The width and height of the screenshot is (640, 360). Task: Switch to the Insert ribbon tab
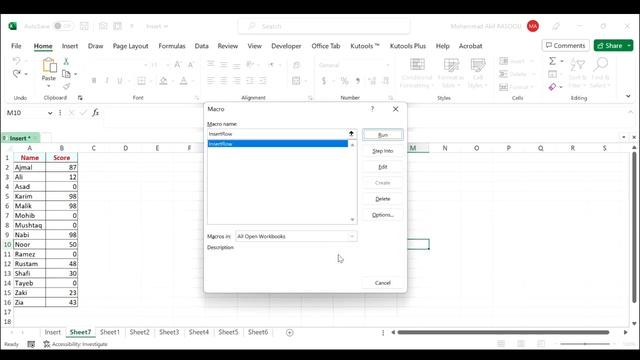pyautogui.click(x=70, y=46)
